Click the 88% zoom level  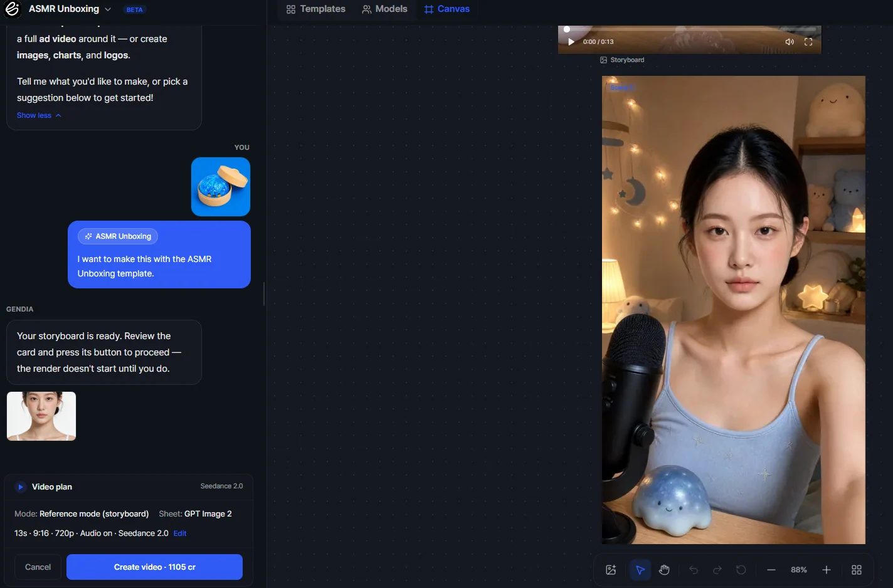(799, 570)
